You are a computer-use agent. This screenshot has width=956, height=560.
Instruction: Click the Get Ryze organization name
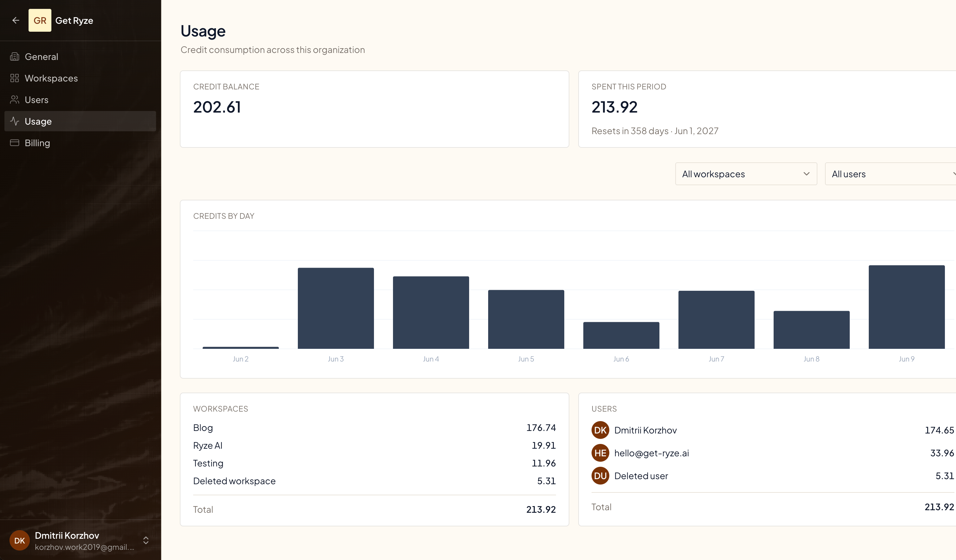74,21
